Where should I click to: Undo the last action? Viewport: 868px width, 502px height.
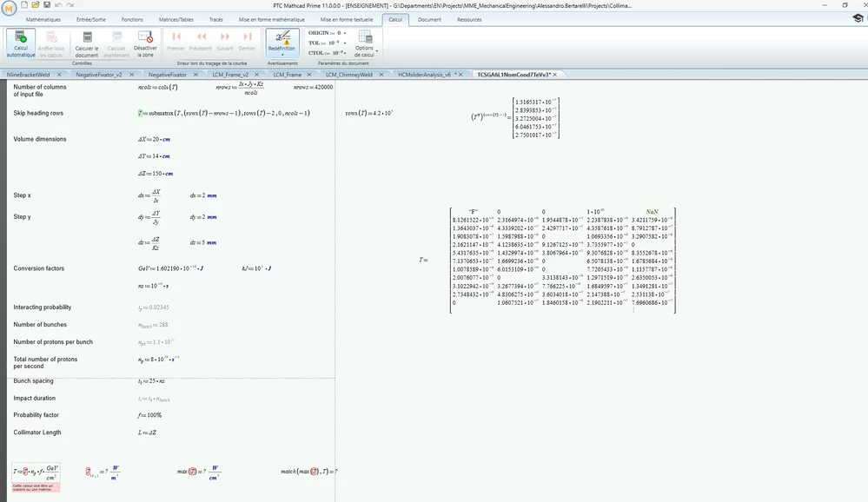click(x=58, y=5)
